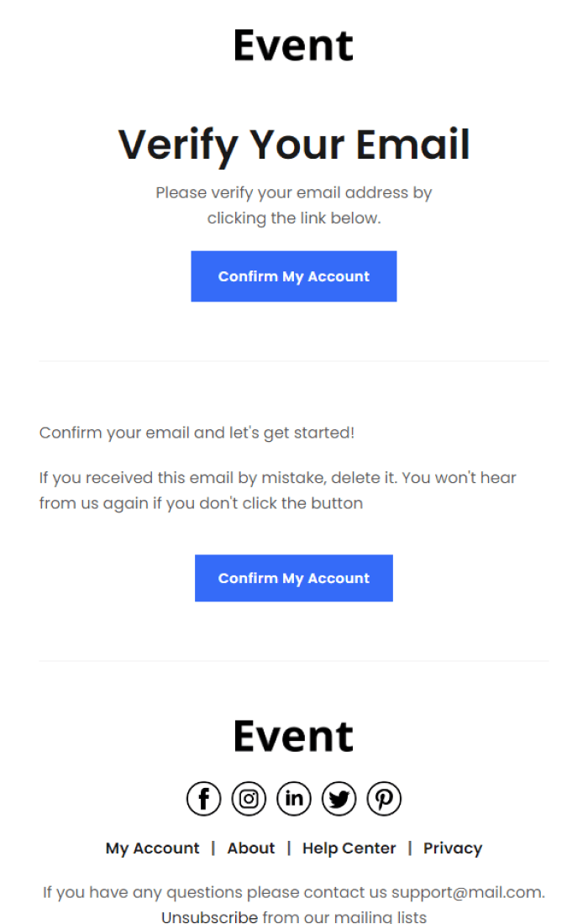Click the text saying clicking the link below
The height and width of the screenshot is (924, 588).
tap(293, 218)
